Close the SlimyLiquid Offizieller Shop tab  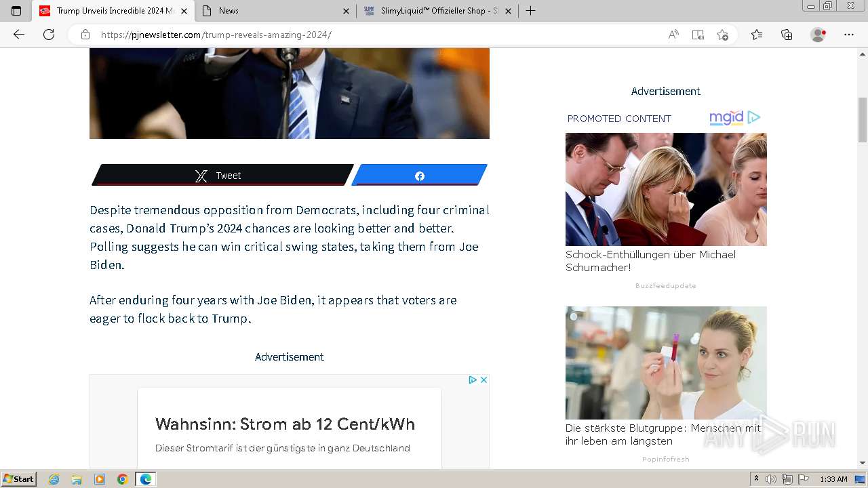(x=508, y=11)
